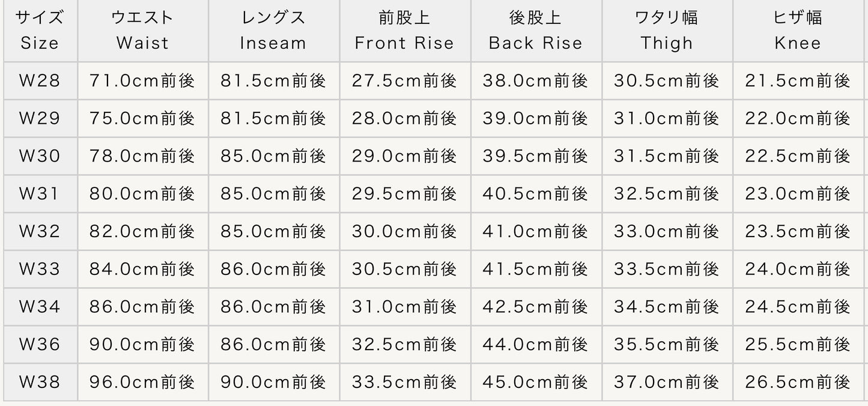
Task: Select the W30 size row label
Action: click(x=40, y=156)
